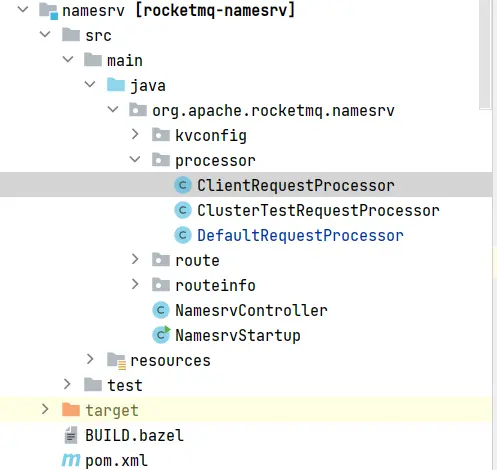497x470 pixels.
Task: Expand the route package
Action: click(x=135, y=259)
